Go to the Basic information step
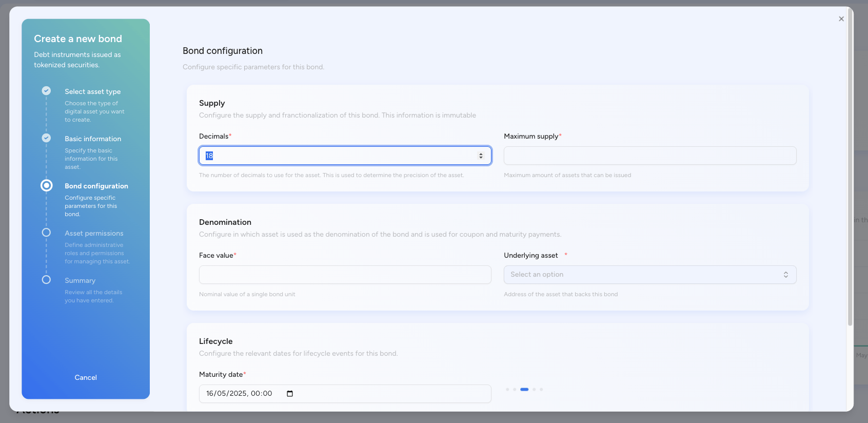This screenshot has width=868, height=423. (93, 139)
